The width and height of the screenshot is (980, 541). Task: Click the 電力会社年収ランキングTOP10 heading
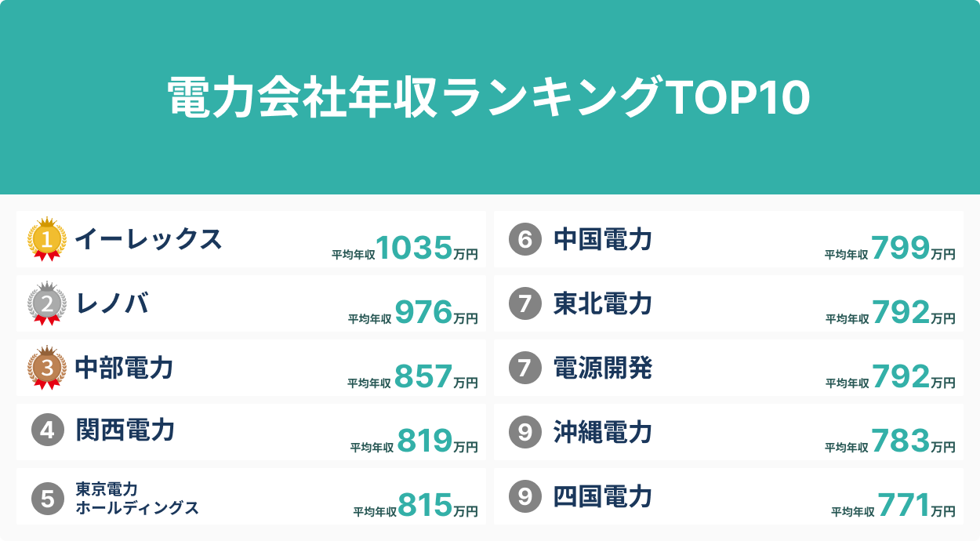489,98
